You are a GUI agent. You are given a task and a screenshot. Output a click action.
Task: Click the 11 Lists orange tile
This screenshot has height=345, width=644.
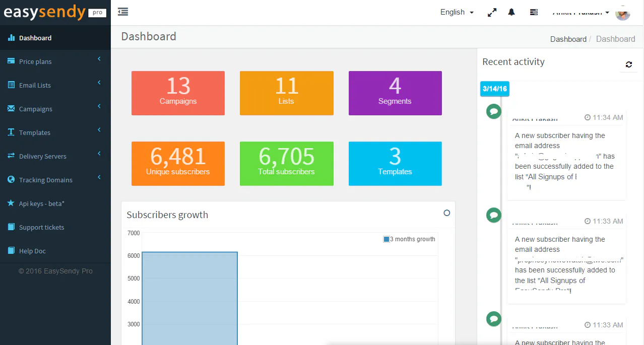pos(286,93)
